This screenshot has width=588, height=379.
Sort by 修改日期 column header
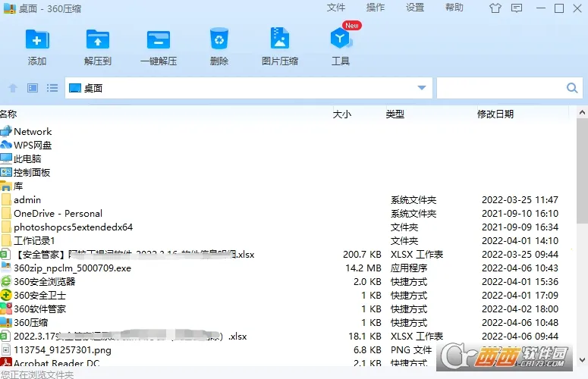pos(495,114)
